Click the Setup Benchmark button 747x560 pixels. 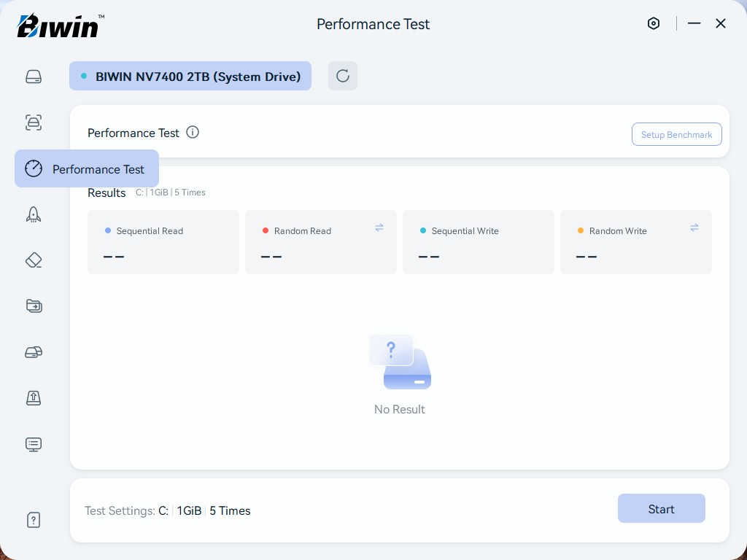pos(676,134)
